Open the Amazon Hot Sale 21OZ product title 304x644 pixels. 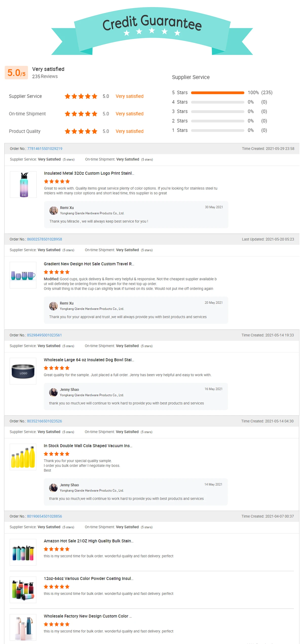pyautogui.click(x=89, y=541)
